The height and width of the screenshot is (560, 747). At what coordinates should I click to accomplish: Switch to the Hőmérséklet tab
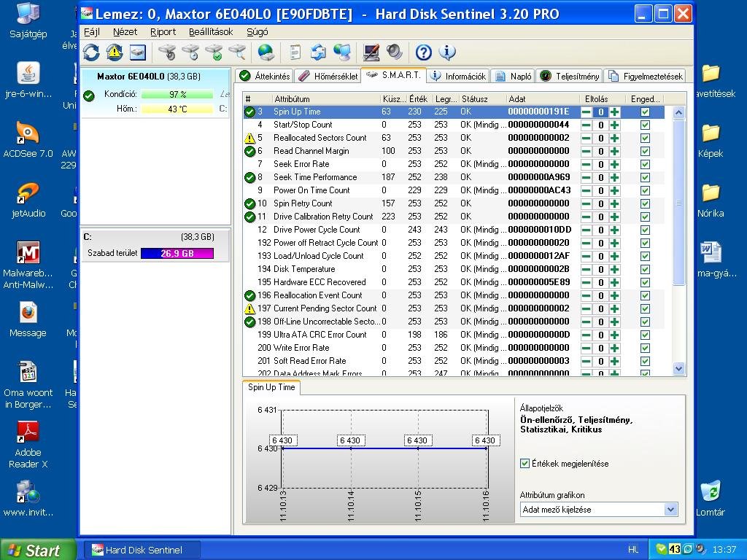pyautogui.click(x=328, y=76)
